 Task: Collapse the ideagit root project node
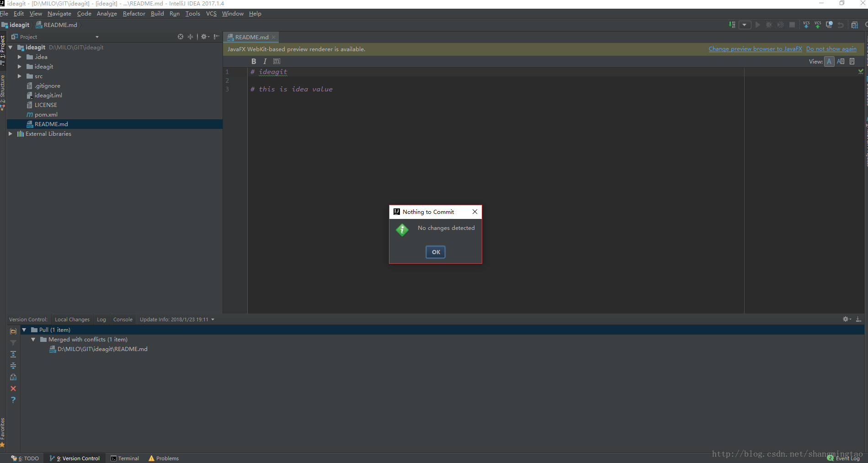click(11, 47)
